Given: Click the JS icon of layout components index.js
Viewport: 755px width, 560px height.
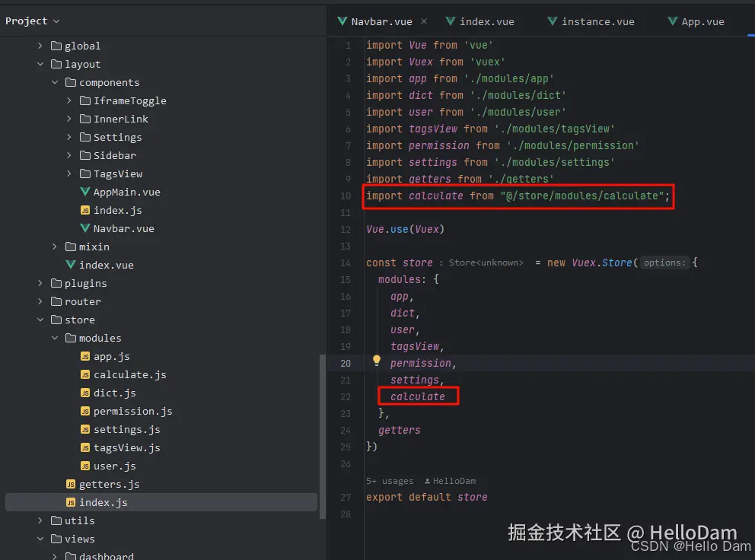Looking at the screenshot, I should (85, 210).
